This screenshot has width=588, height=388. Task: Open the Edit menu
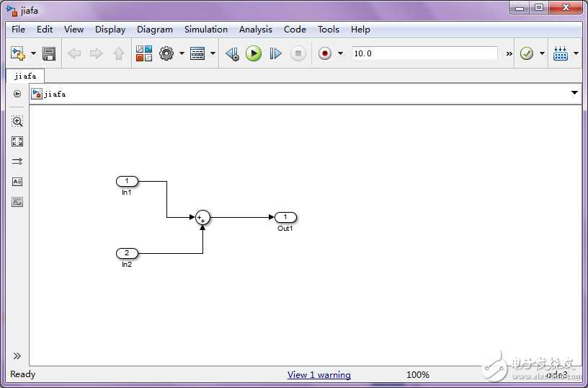pos(45,30)
